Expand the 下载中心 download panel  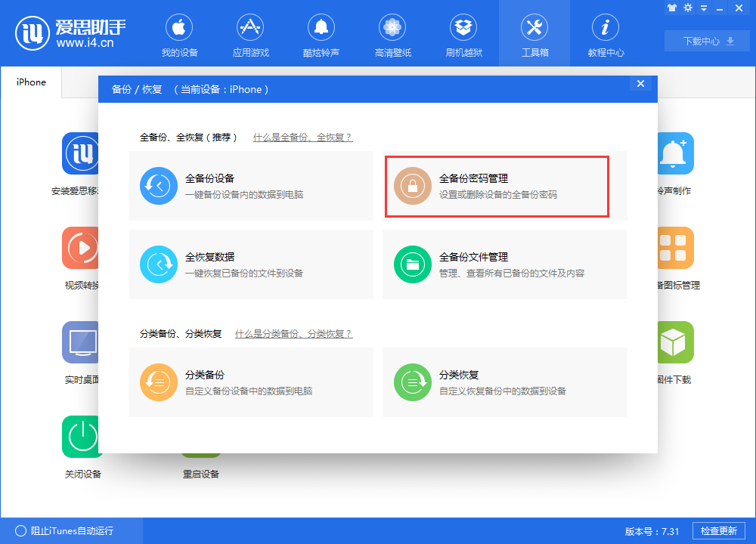(706, 41)
